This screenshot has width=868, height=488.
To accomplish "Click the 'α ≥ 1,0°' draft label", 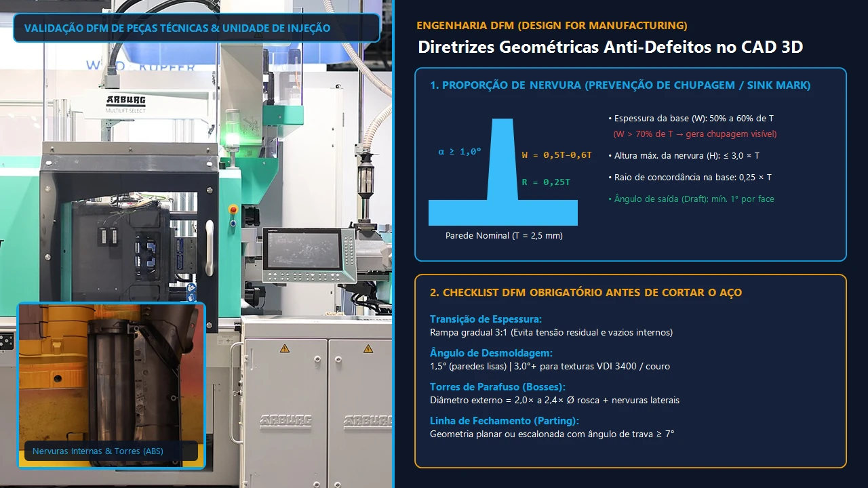I will point(459,152).
